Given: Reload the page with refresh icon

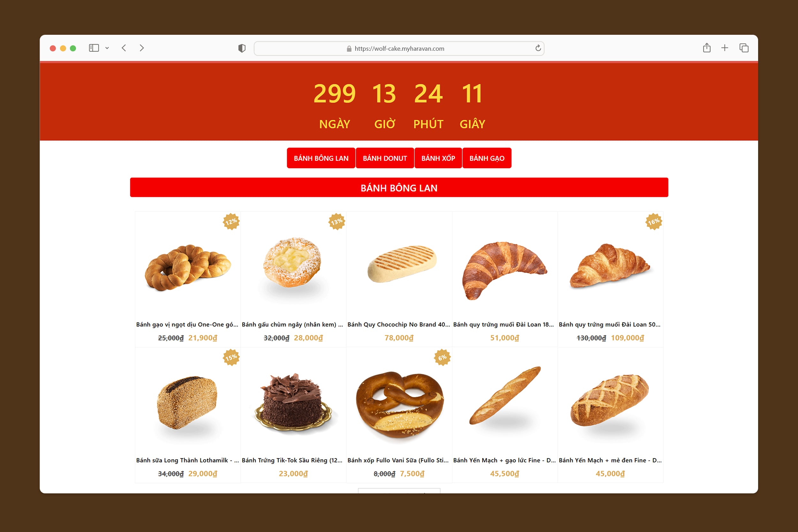Looking at the screenshot, I should click(x=538, y=48).
